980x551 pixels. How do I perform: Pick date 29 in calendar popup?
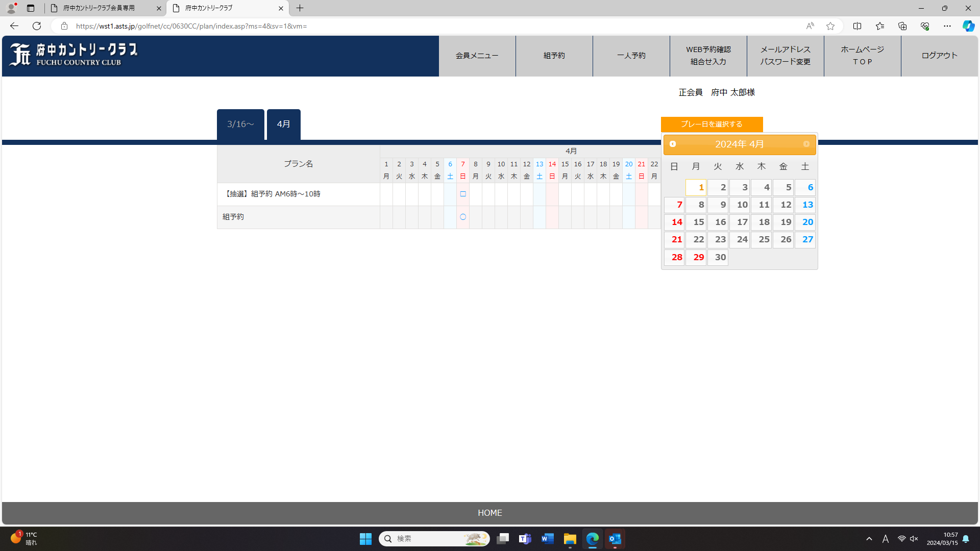(696, 257)
